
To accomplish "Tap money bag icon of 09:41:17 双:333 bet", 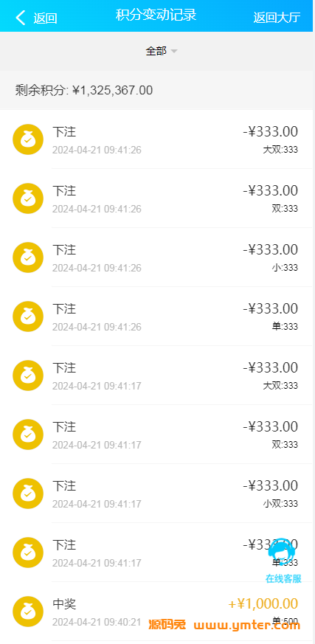I will pyautogui.click(x=28, y=434).
